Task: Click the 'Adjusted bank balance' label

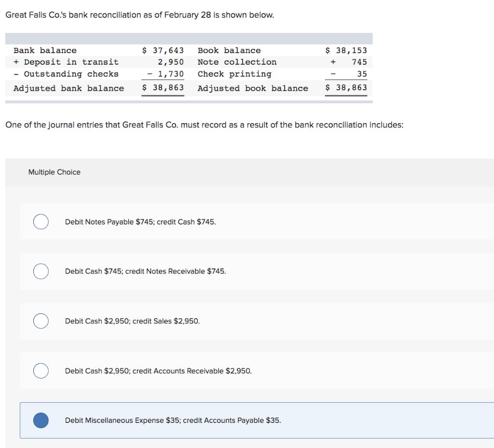Action: coord(69,88)
